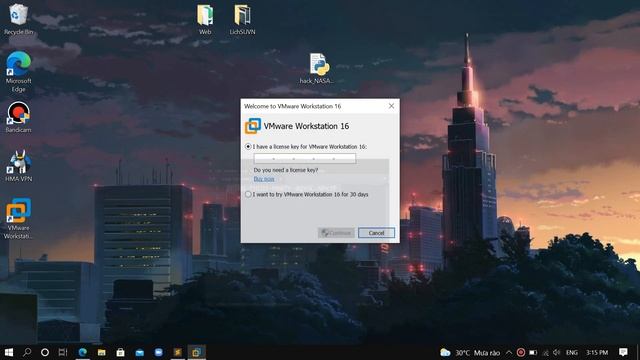Click the license key input field
This screenshot has height=360, width=640.
(304, 158)
